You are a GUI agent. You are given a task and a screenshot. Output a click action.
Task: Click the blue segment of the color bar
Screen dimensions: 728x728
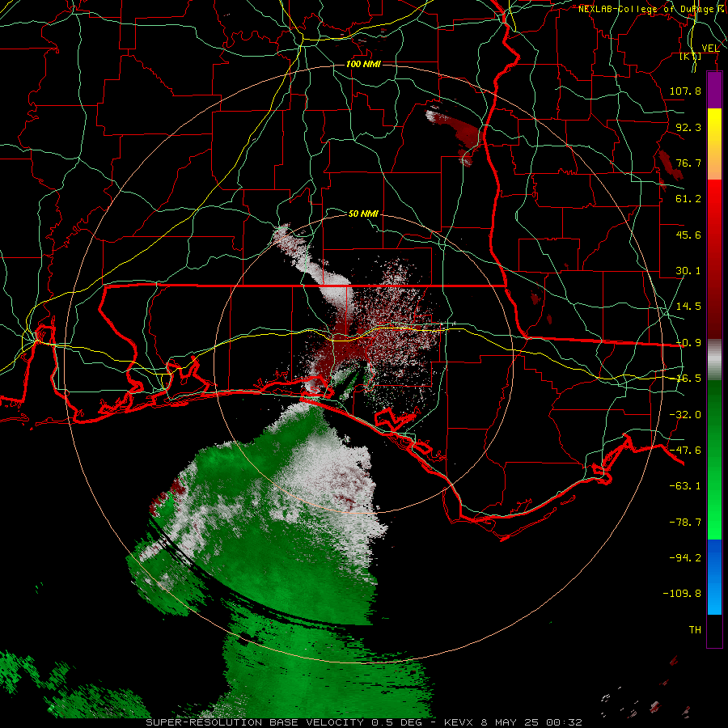(x=714, y=577)
